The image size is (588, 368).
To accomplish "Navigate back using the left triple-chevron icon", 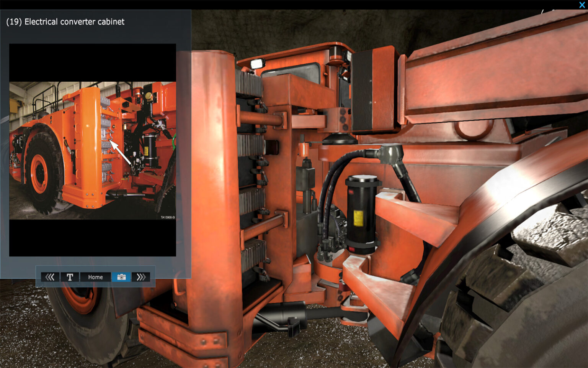I will [x=50, y=277].
